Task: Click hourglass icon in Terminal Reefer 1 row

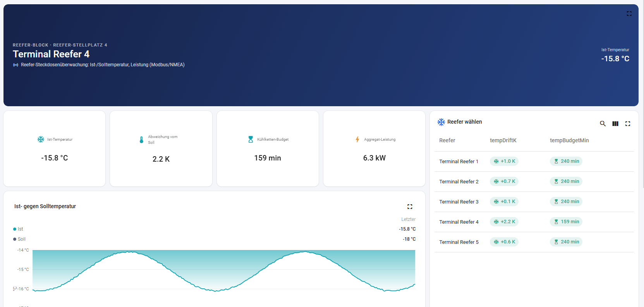Action: (x=556, y=161)
